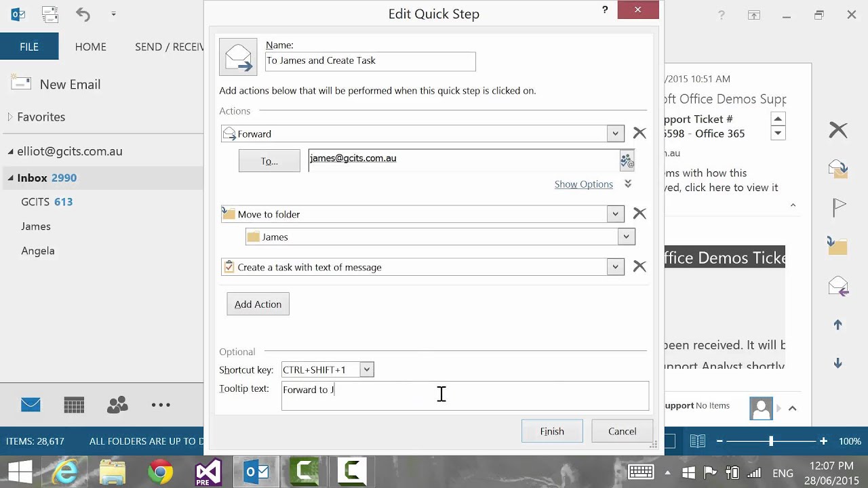This screenshot has width=868, height=488.
Task: Open the address book check names icon
Action: point(627,161)
